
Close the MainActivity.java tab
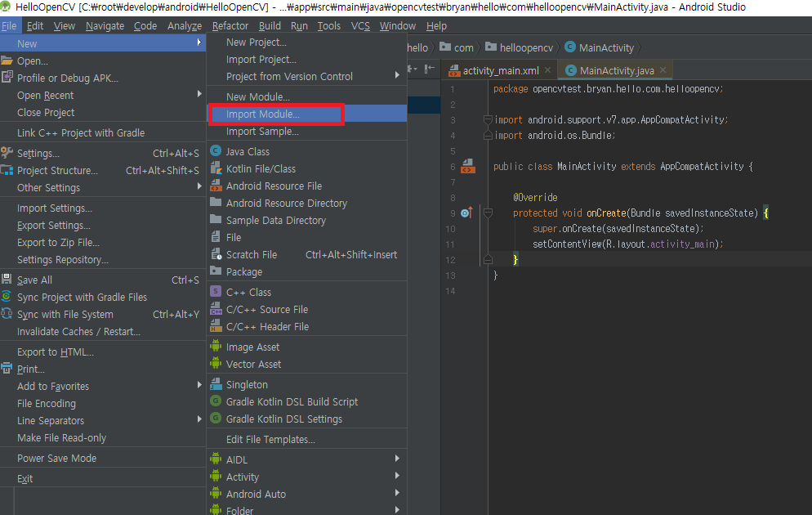[x=663, y=70]
